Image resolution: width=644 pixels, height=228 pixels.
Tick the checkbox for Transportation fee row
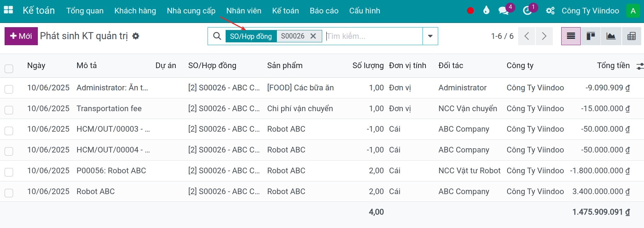(9, 110)
